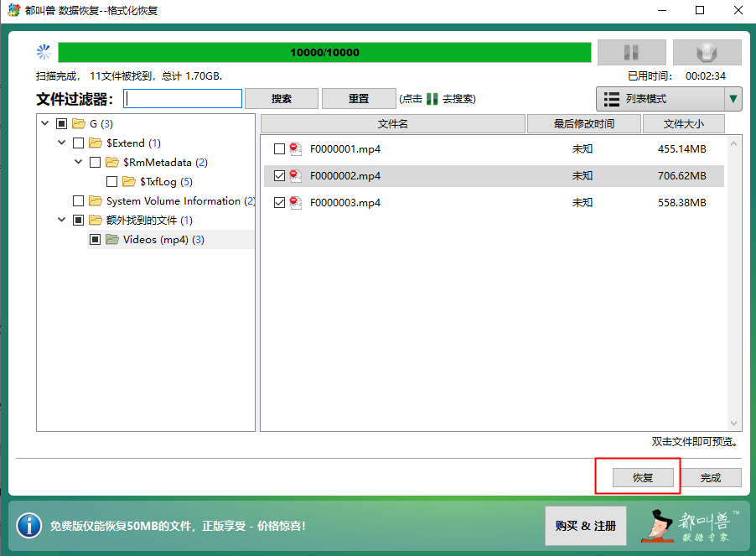Click the file list scroll down arrow

(733, 423)
